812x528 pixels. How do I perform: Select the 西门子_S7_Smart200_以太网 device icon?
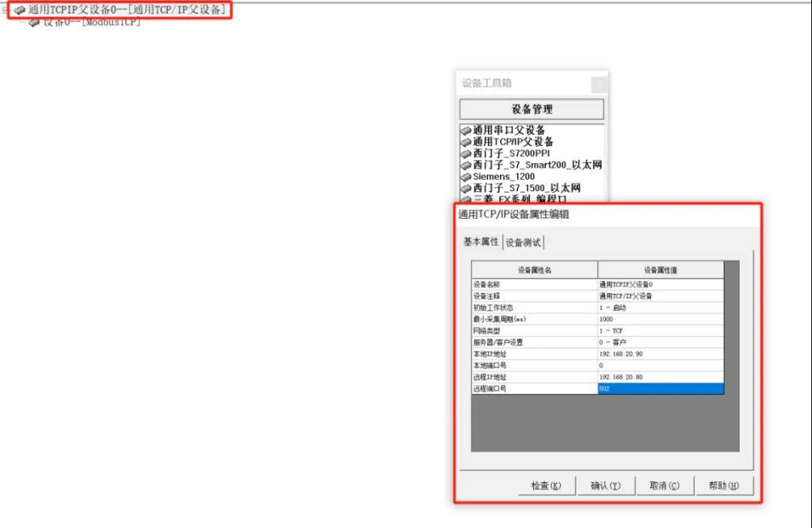tap(465, 165)
